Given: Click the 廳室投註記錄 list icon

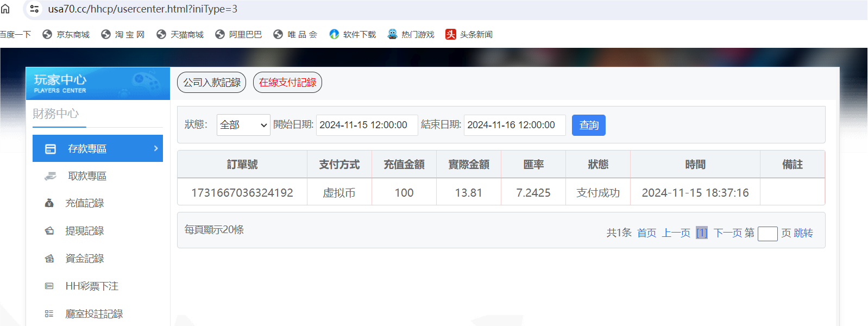Looking at the screenshot, I should coord(49,314).
